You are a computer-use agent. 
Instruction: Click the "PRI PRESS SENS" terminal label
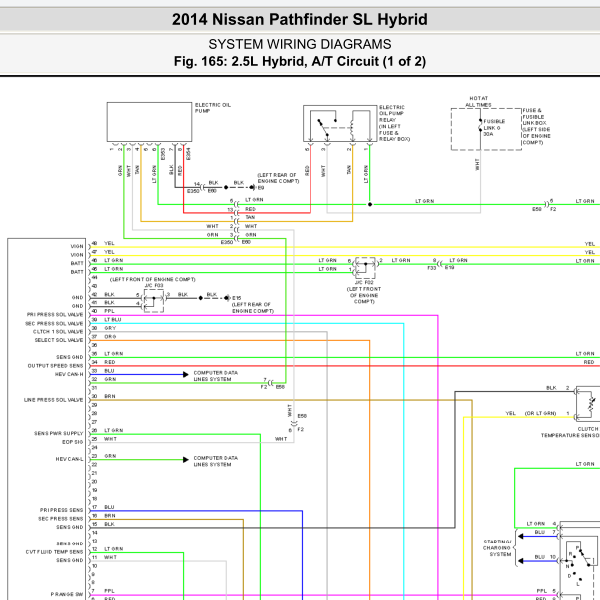(x=61, y=510)
